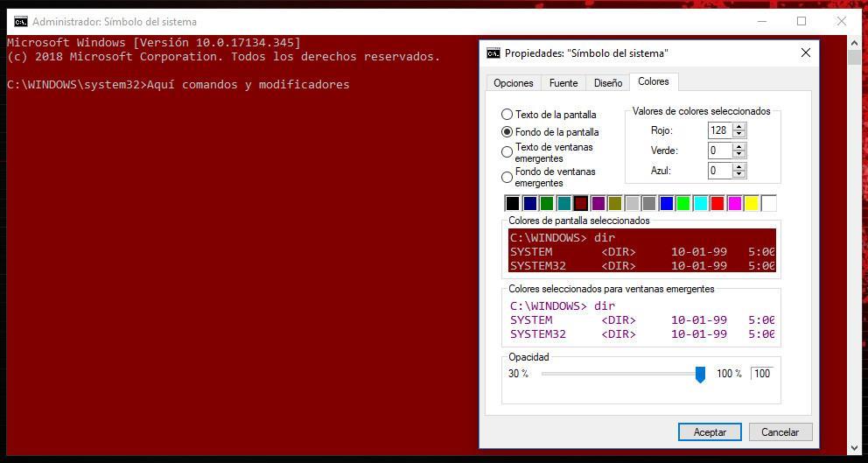Increase the Azul value with up arrow

point(739,166)
